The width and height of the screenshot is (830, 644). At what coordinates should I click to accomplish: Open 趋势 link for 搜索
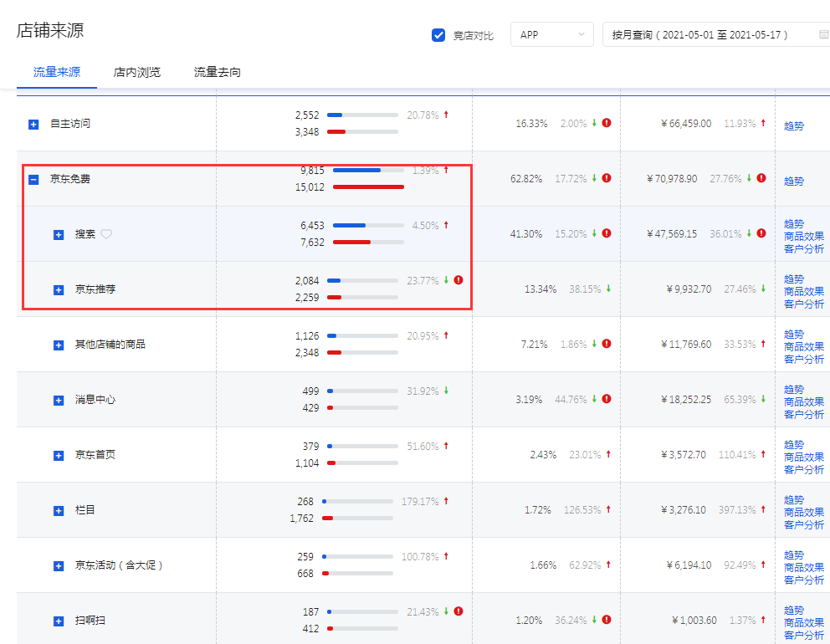click(794, 224)
